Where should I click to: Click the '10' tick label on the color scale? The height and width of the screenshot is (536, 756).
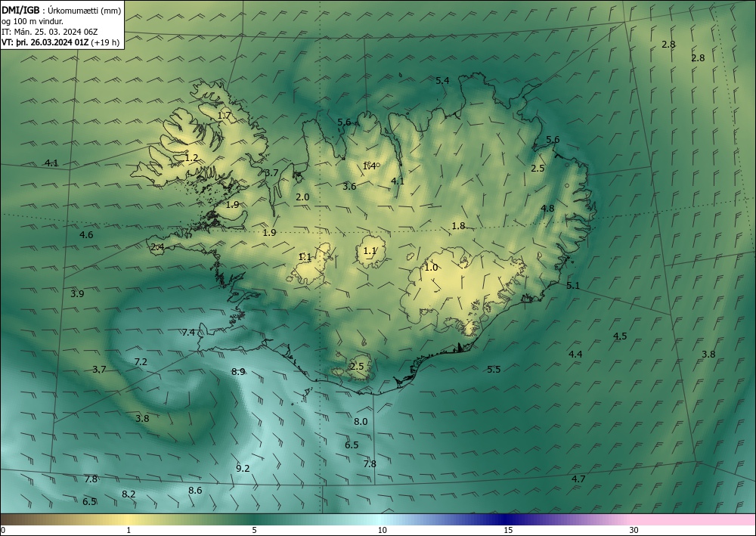pos(383,530)
